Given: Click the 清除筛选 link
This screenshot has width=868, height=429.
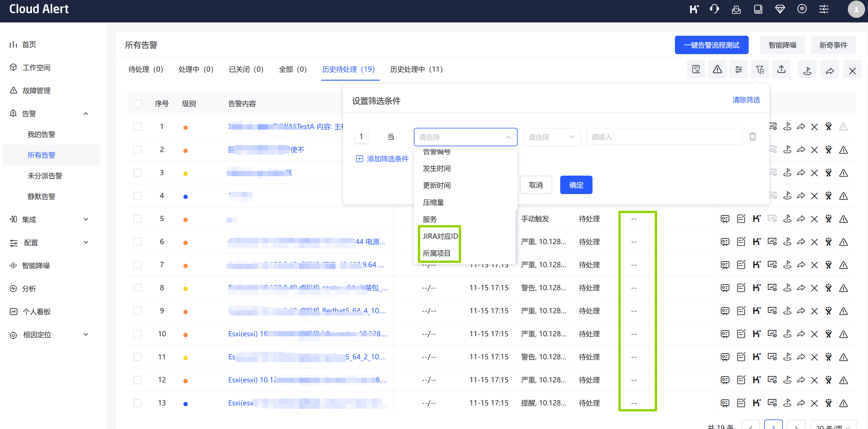Looking at the screenshot, I should [746, 100].
